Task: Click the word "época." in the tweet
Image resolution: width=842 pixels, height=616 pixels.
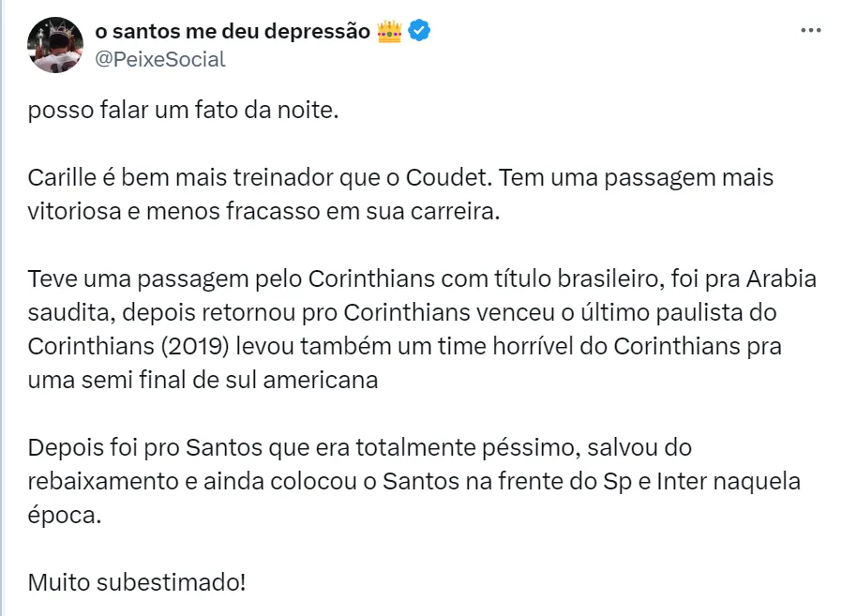Action: coord(63,516)
